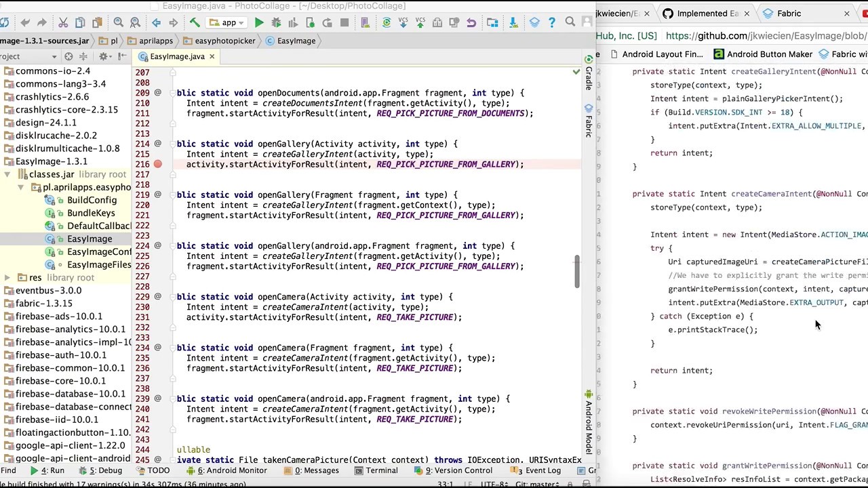Click easyphotopicker breadcrumb in navigation bar
This screenshot has height=488, width=868.
[x=218, y=41]
